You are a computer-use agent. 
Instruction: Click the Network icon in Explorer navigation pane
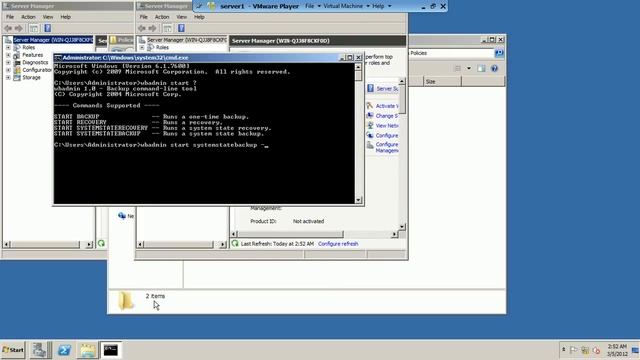pyautogui.click(x=122, y=216)
